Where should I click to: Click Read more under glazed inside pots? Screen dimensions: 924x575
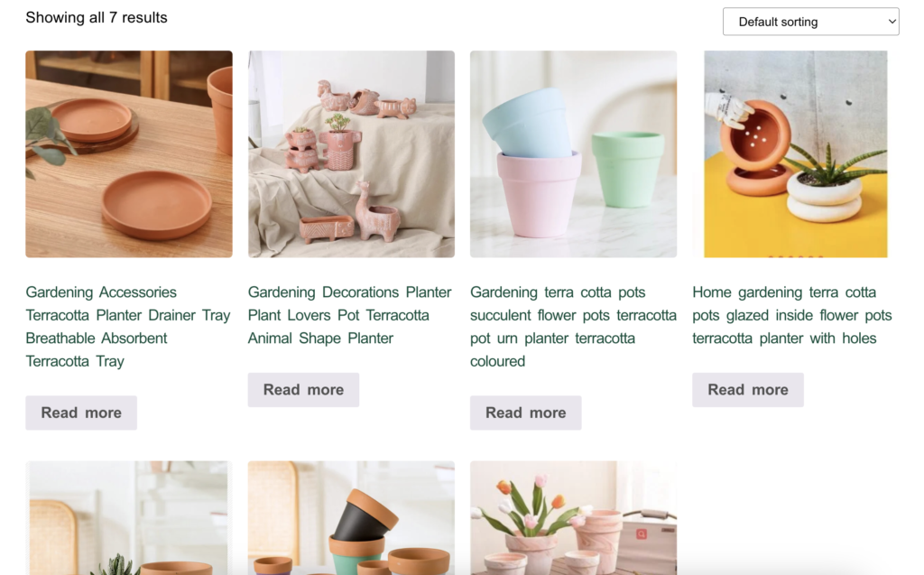(748, 390)
